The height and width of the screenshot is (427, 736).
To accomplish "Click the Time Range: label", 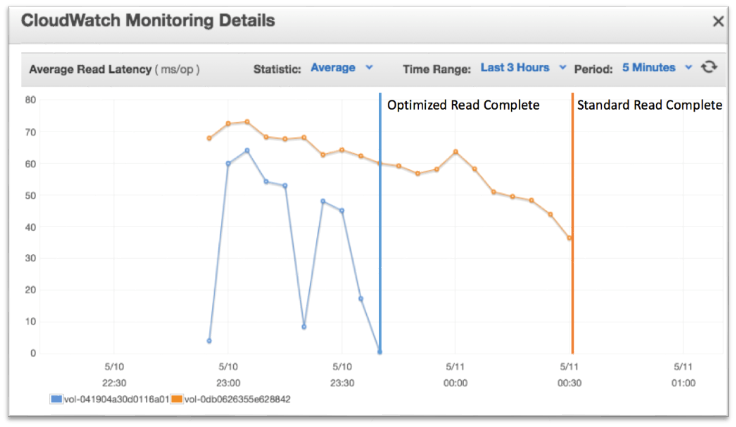I will (437, 69).
